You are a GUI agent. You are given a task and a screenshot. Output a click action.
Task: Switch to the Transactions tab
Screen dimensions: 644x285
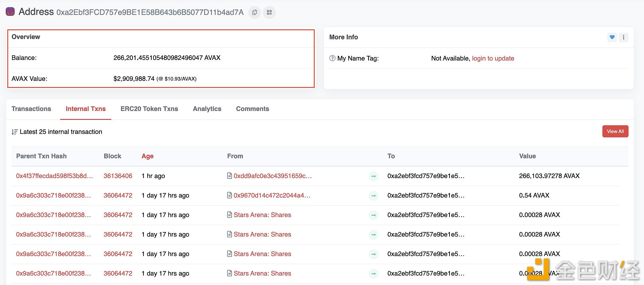pyautogui.click(x=31, y=109)
